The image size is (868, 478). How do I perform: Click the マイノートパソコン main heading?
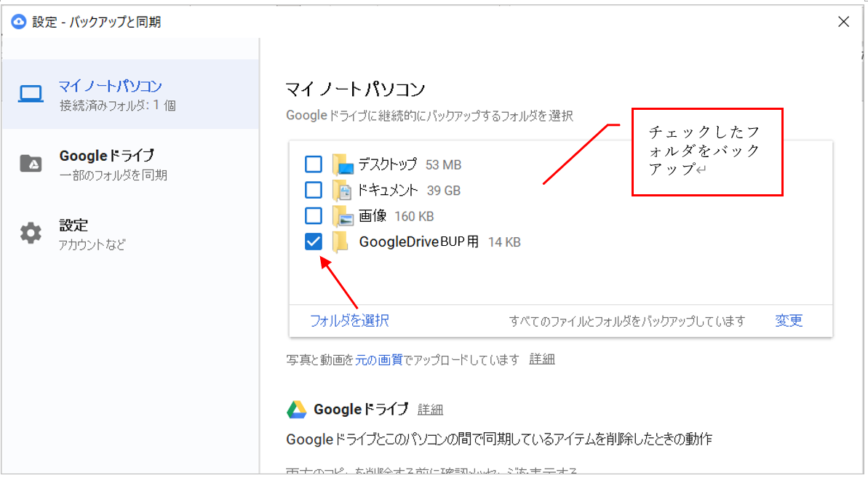355,89
